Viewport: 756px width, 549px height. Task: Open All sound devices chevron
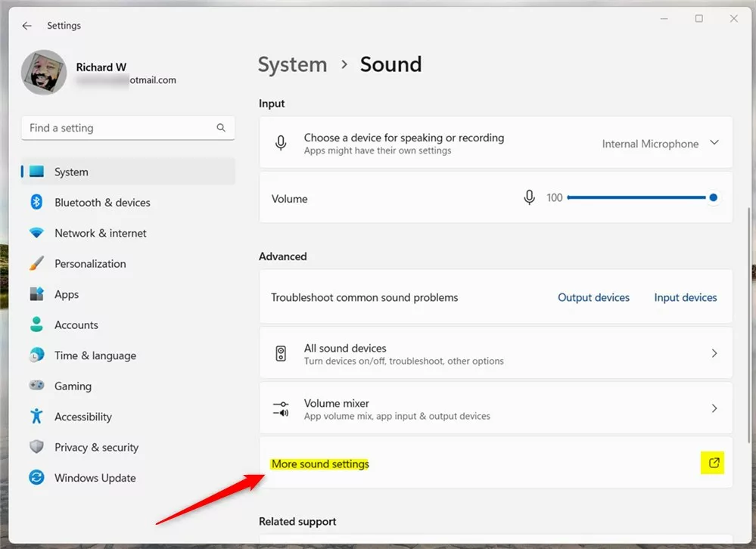coord(714,353)
